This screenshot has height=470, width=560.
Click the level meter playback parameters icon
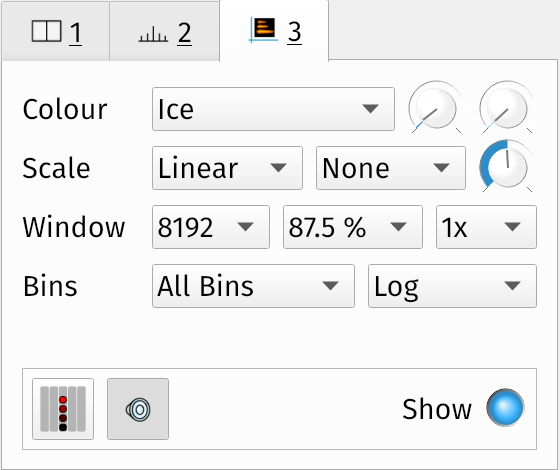click(x=63, y=409)
